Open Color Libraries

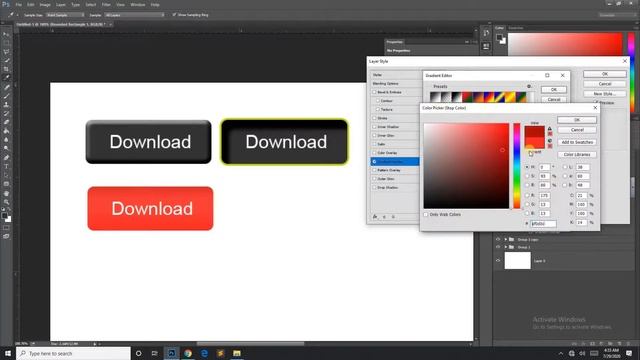[577, 155]
